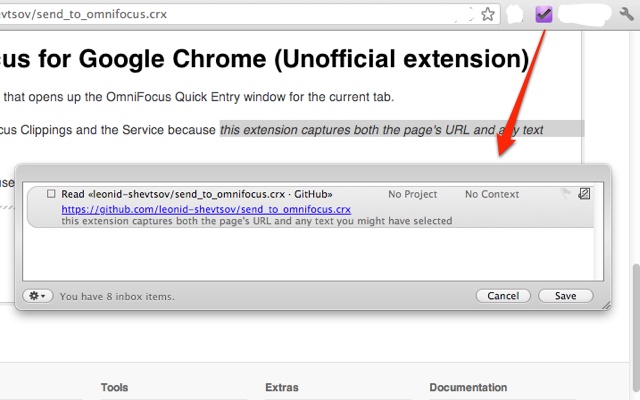640x400 pixels.
Task: Click the URL in the Chrome address bar
Action: pyautogui.click(x=84, y=14)
